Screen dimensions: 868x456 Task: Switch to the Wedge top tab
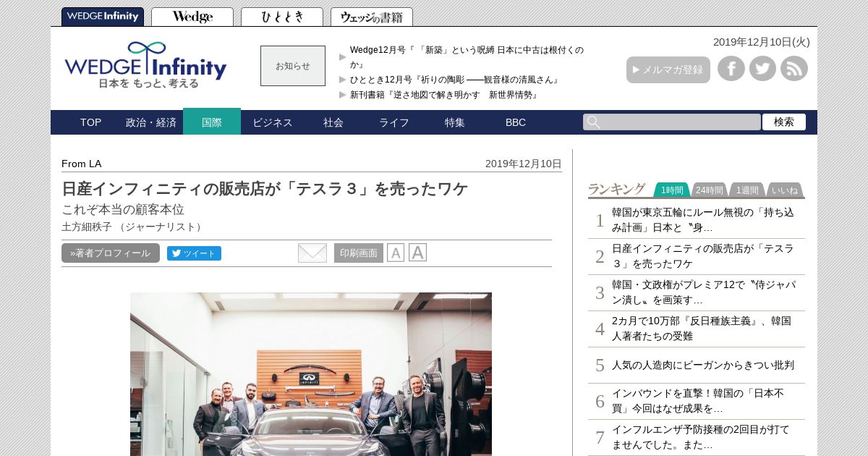coord(192,17)
